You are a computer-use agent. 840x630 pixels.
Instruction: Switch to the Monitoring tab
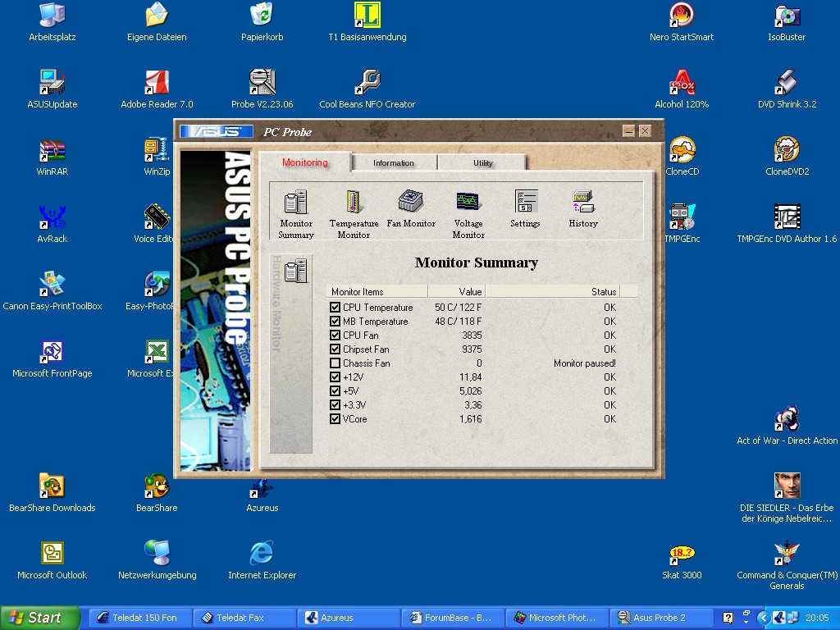coord(305,162)
